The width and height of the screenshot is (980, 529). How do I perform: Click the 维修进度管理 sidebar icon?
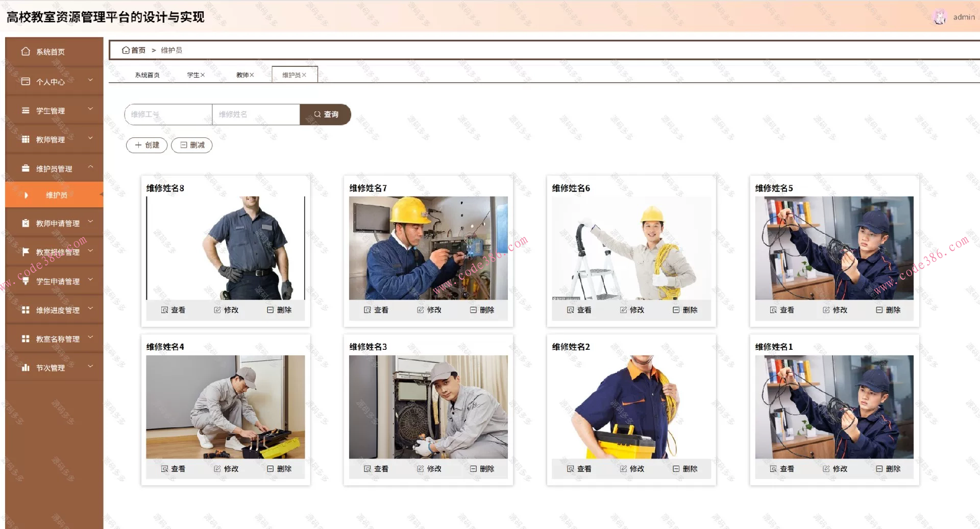[26, 310]
